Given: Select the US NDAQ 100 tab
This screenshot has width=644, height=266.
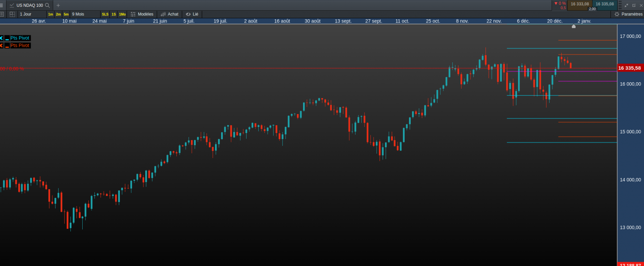Looking at the screenshot, I should pos(30,5).
